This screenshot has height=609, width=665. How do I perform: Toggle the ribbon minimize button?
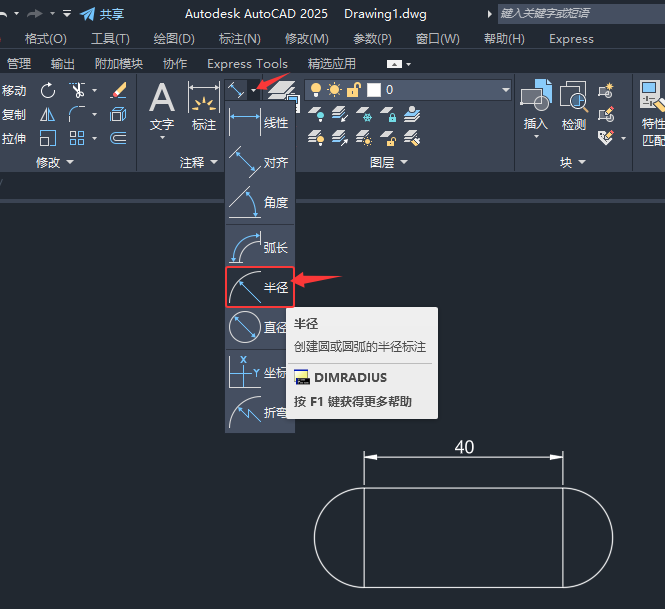coord(394,64)
